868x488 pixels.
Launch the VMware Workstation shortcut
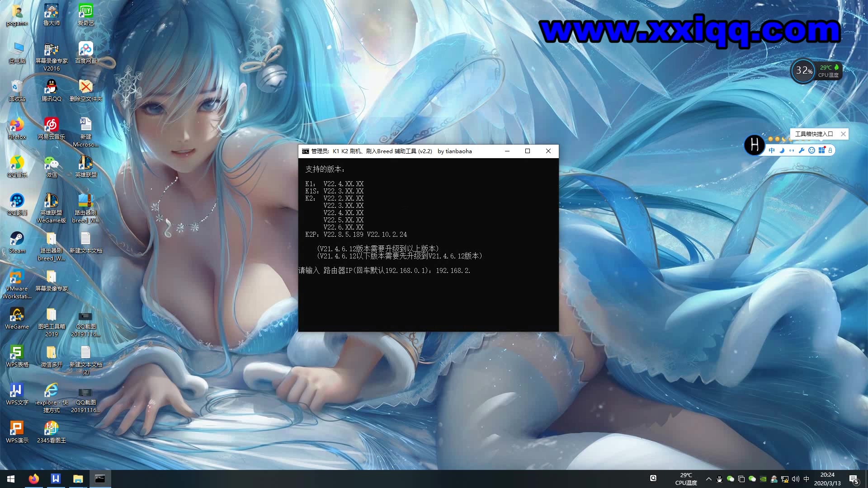coord(17,277)
